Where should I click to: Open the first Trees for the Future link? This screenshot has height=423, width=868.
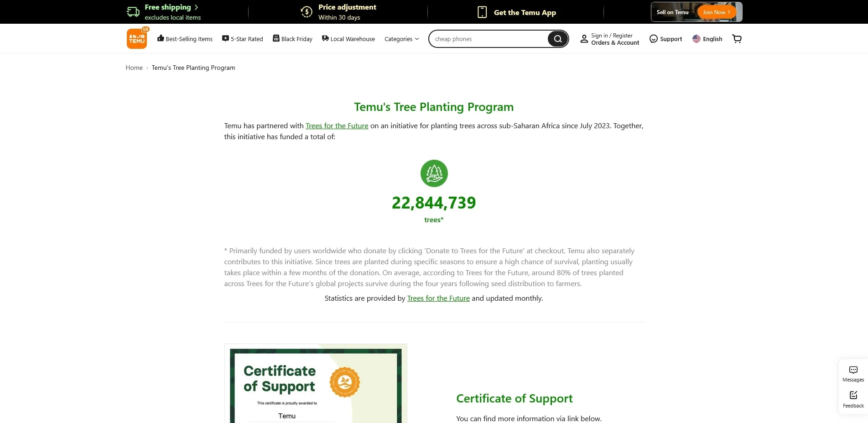(x=337, y=126)
